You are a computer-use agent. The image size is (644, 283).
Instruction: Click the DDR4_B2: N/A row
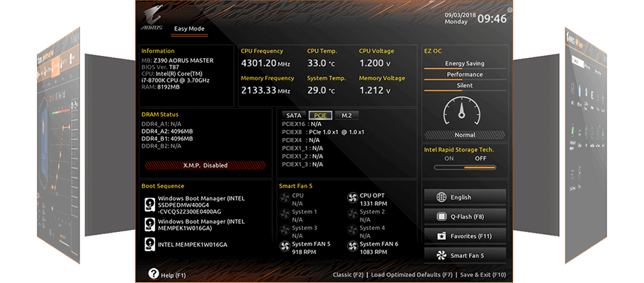162,146
